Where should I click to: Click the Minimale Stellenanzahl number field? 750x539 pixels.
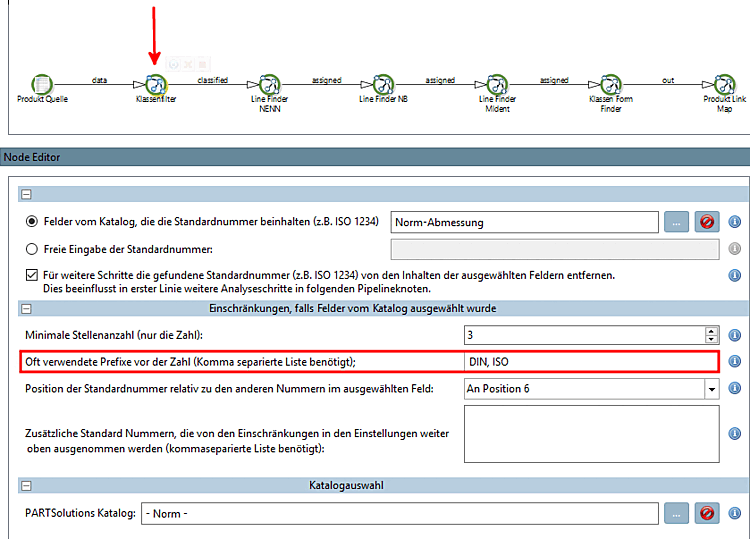585,335
